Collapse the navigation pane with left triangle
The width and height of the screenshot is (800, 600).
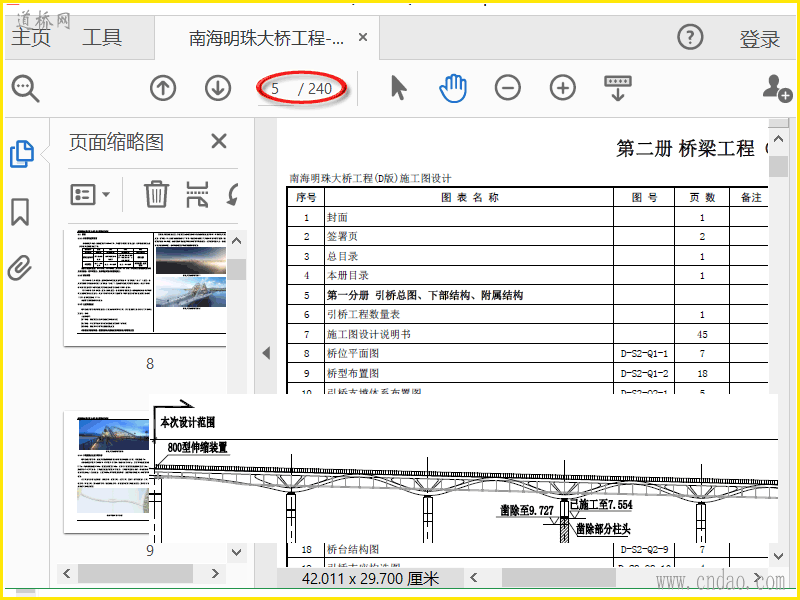point(266,353)
